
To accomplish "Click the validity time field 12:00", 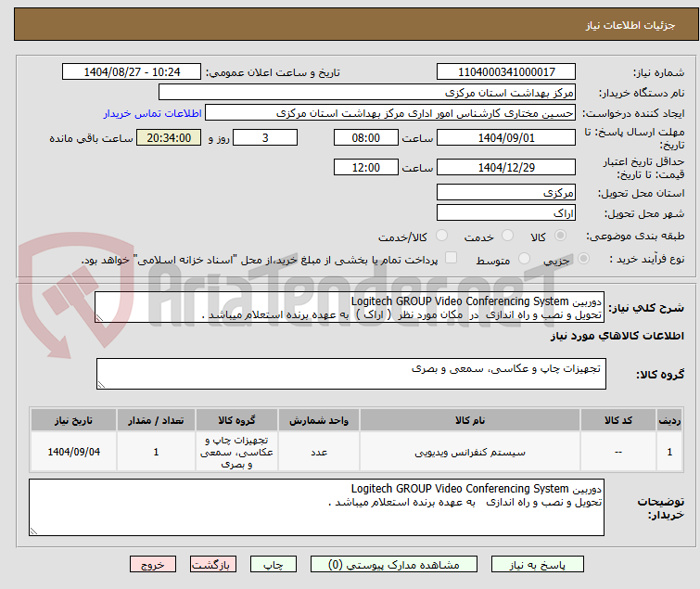I will (x=366, y=167).
